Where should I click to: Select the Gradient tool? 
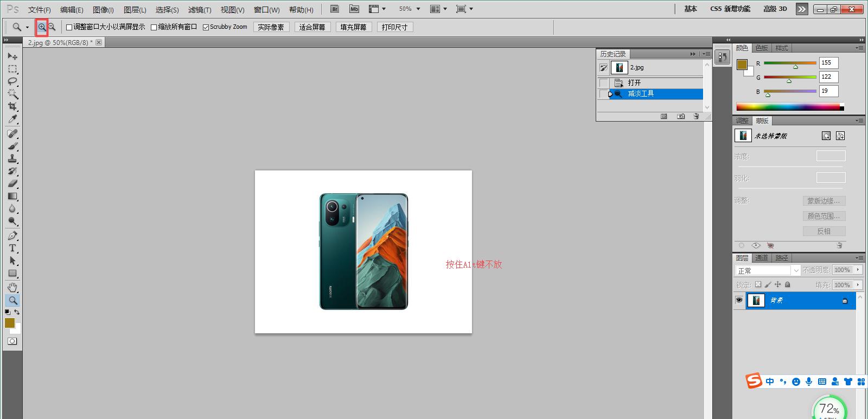12,196
